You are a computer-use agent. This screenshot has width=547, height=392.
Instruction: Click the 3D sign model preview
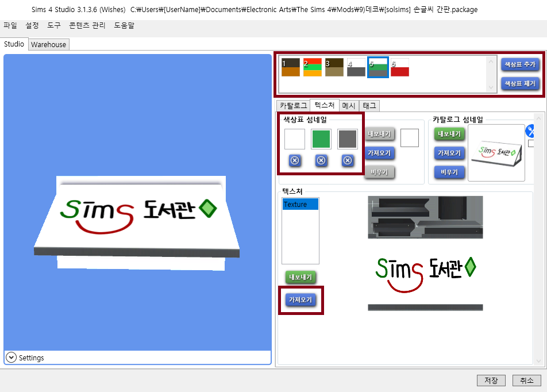point(137,223)
